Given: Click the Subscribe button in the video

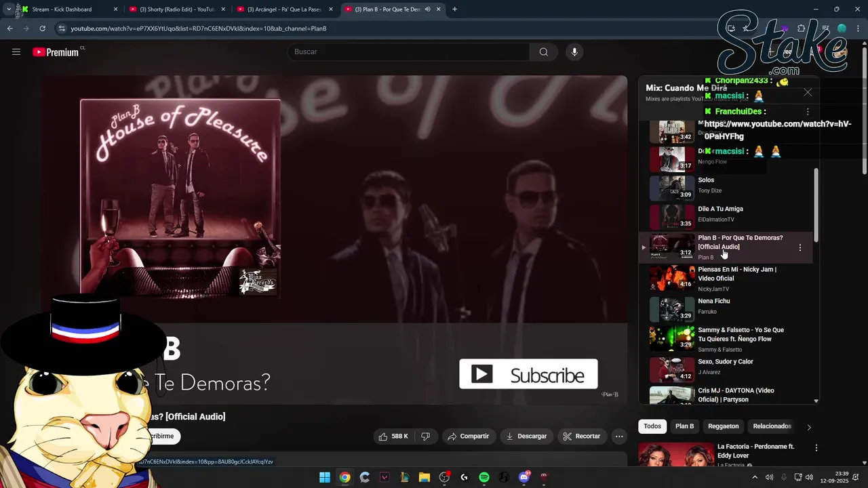Looking at the screenshot, I should (528, 374).
